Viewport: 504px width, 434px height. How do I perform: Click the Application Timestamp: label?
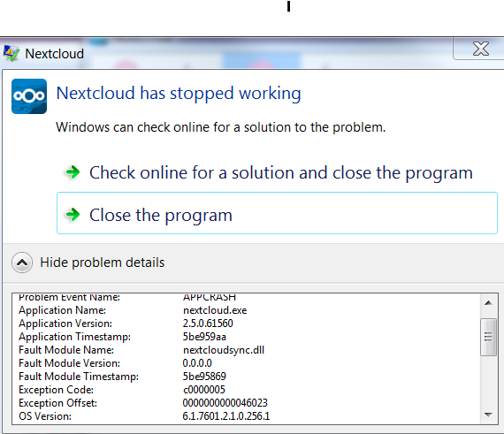coord(75,337)
